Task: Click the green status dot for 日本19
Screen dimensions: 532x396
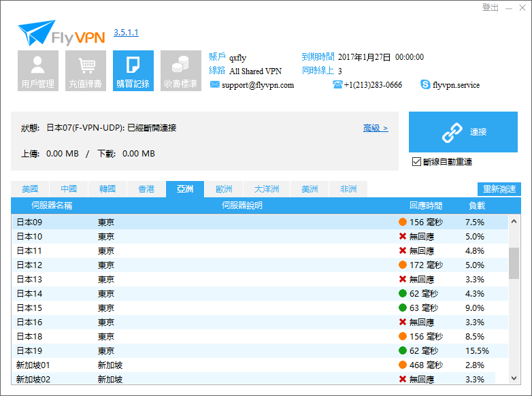Action: [403, 350]
